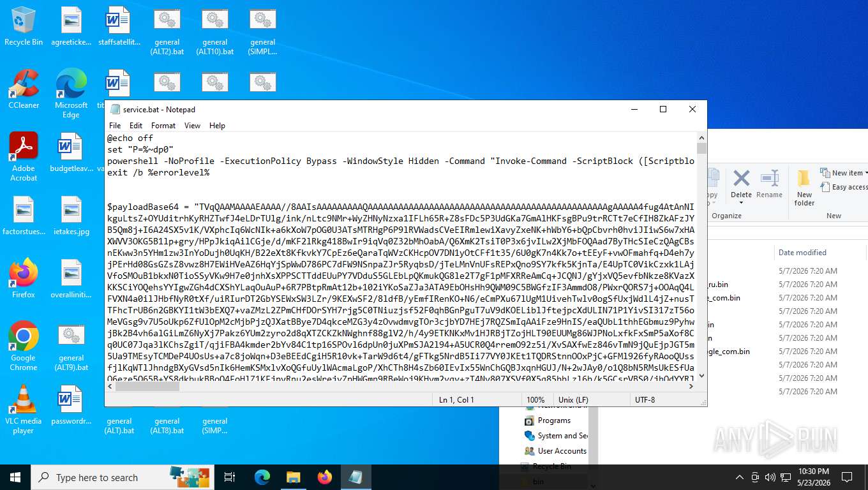
Task: Open Microsoft Edge from the taskbar
Action: tap(262, 477)
